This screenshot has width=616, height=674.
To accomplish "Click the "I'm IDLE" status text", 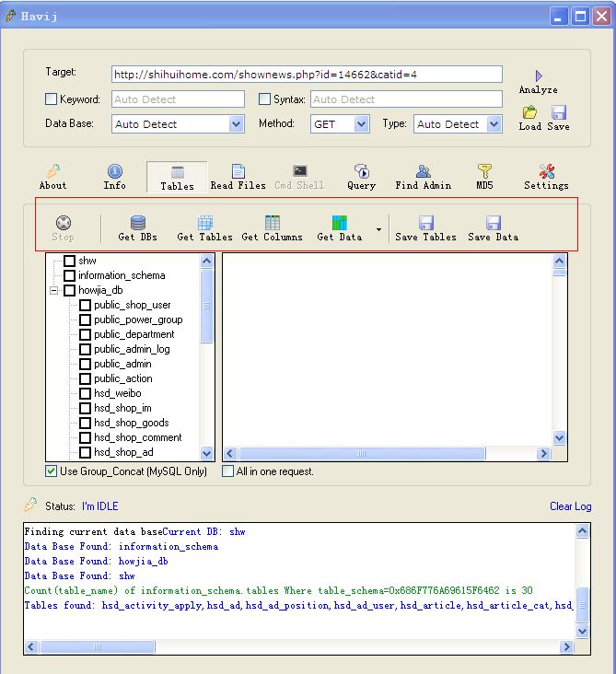I will (99, 506).
